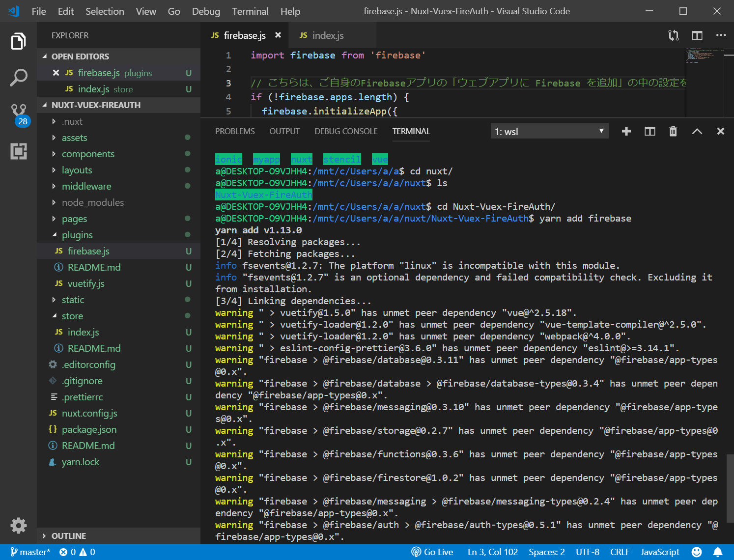Image resolution: width=734 pixels, height=560 pixels.
Task: Open the .prettierrc file
Action: point(118,397)
